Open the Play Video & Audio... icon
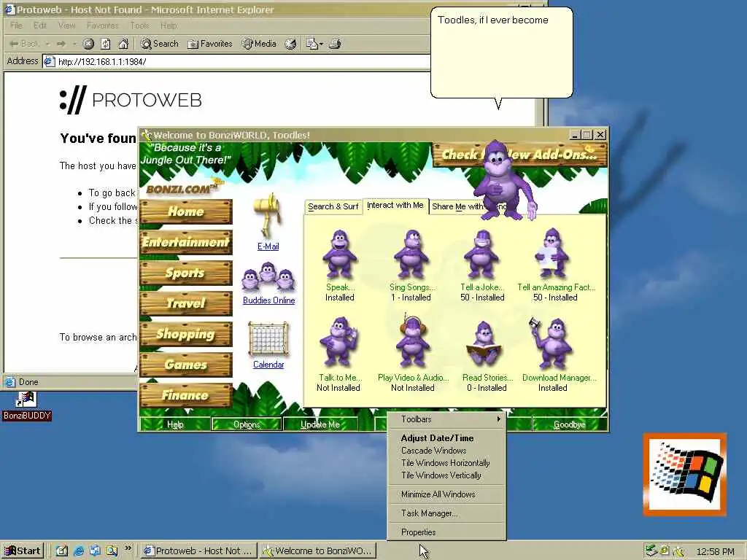747x560 pixels. (413, 341)
